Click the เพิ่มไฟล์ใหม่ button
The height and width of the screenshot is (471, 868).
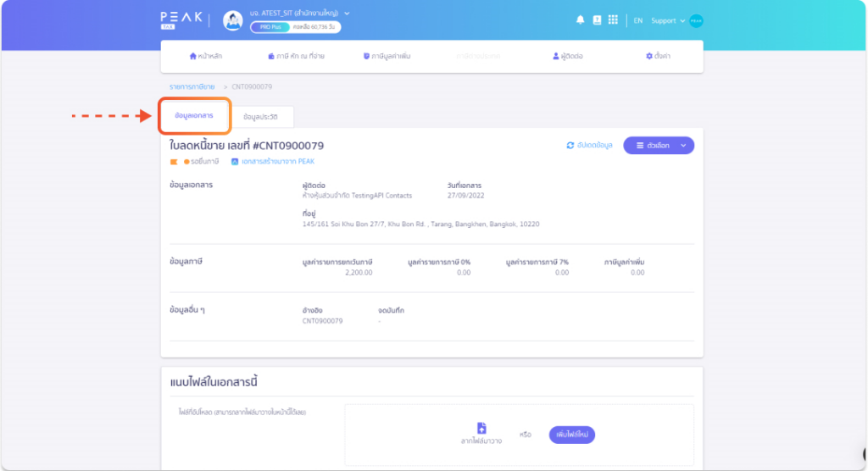[572, 435]
